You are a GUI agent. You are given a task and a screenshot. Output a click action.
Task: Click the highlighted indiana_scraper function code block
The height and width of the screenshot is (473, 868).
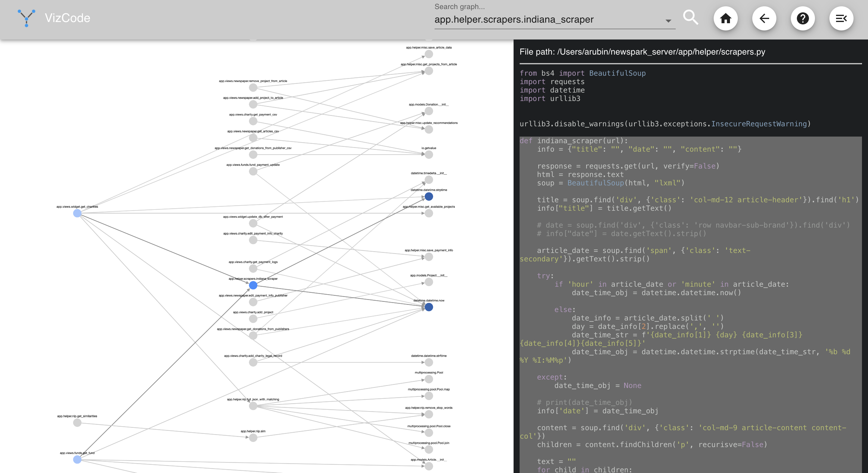point(687,270)
